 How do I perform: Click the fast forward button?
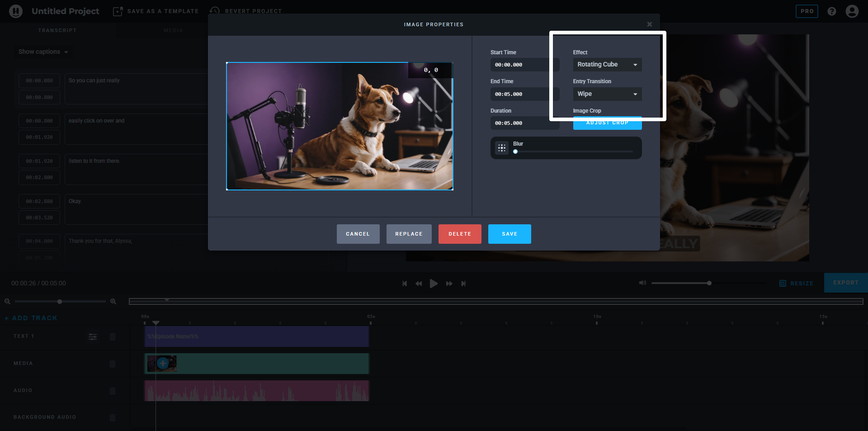pos(449,284)
